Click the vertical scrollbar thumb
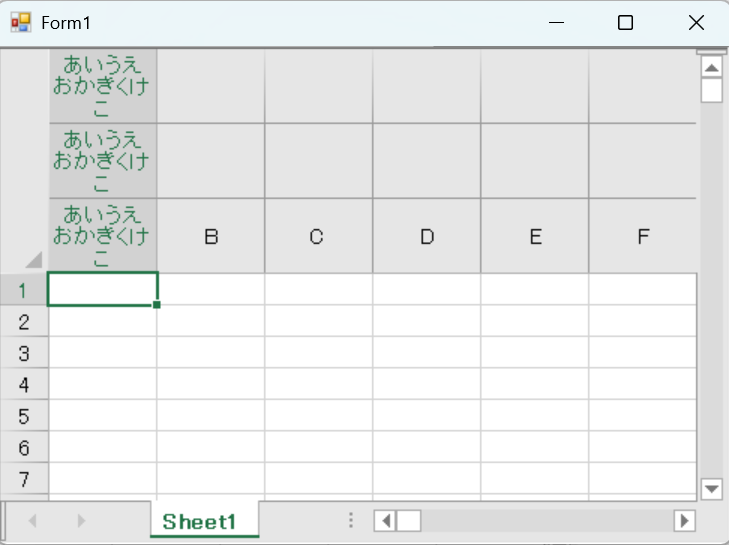 [x=711, y=90]
